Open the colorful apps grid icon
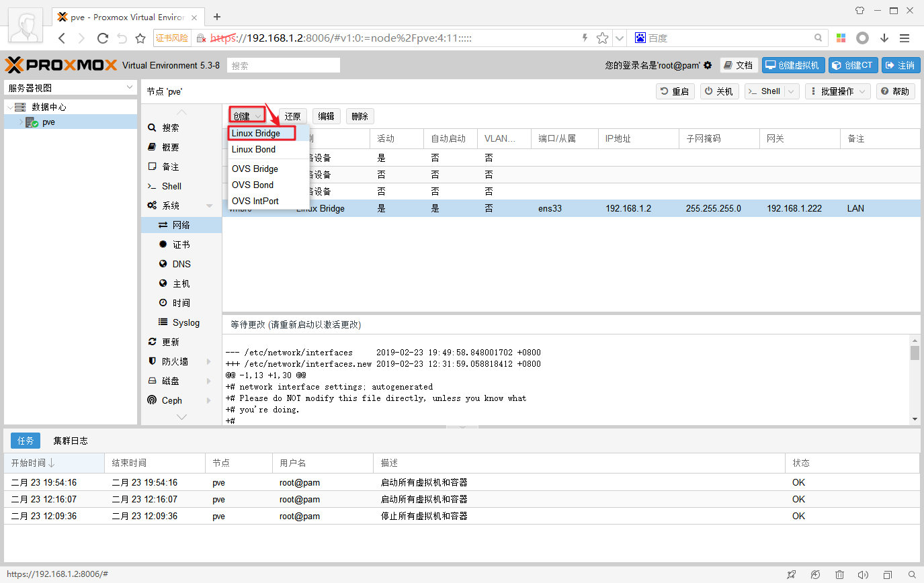 841,38
